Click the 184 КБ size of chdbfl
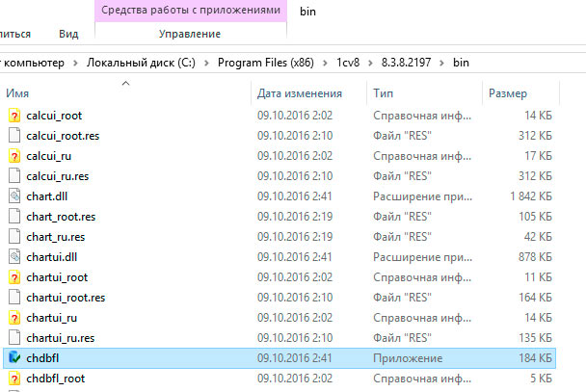The width and height of the screenshot is (586, 392). click(x=535, y=358)
